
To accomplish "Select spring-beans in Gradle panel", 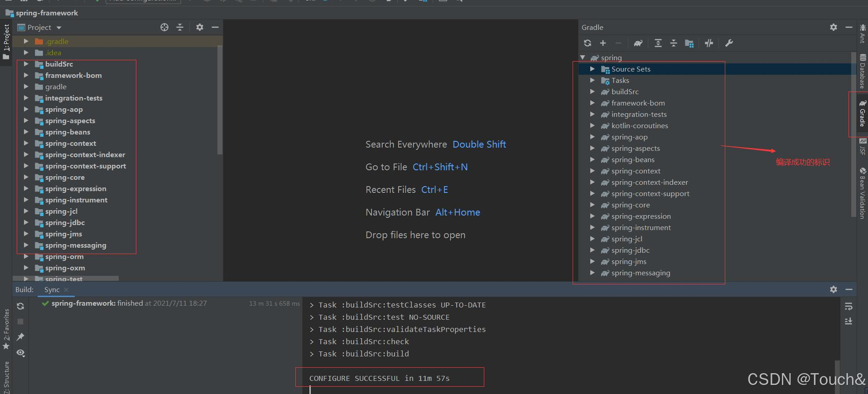I will click(x=633, y=159).
